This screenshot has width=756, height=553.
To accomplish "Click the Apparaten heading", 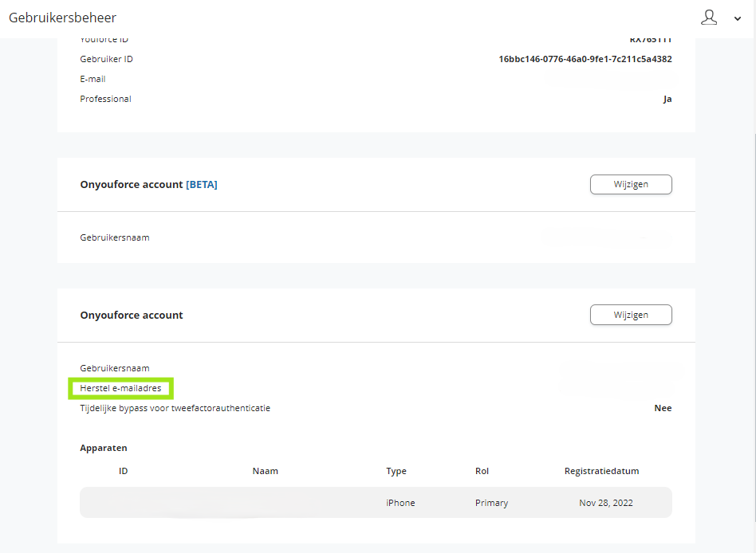I will click(x=104, y=448).
